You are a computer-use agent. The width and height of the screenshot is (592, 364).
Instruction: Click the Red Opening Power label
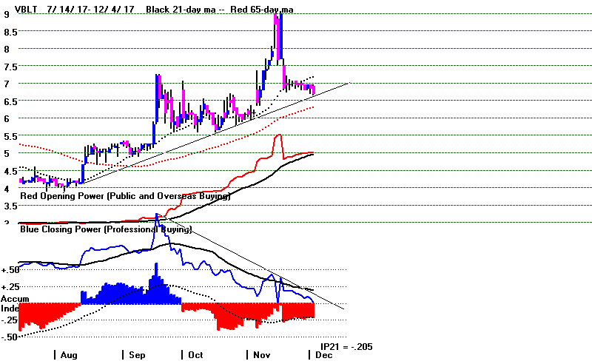124,197
